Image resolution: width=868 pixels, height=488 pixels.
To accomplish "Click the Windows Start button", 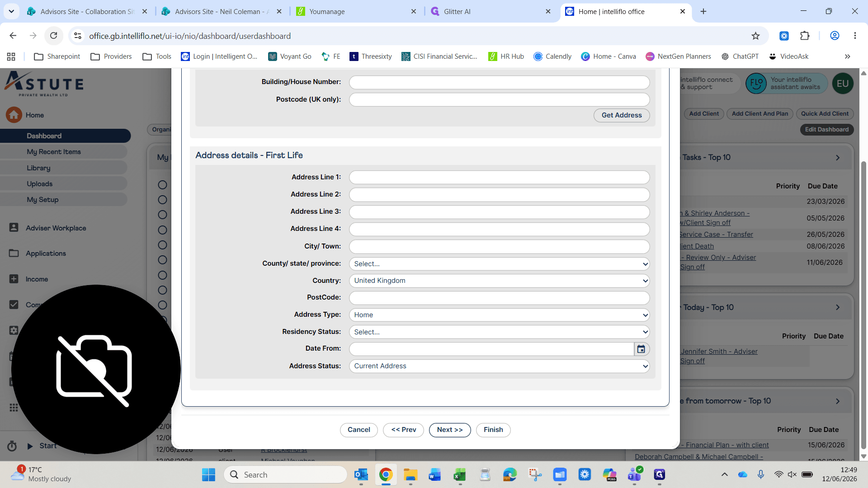I will pos(208,474).
